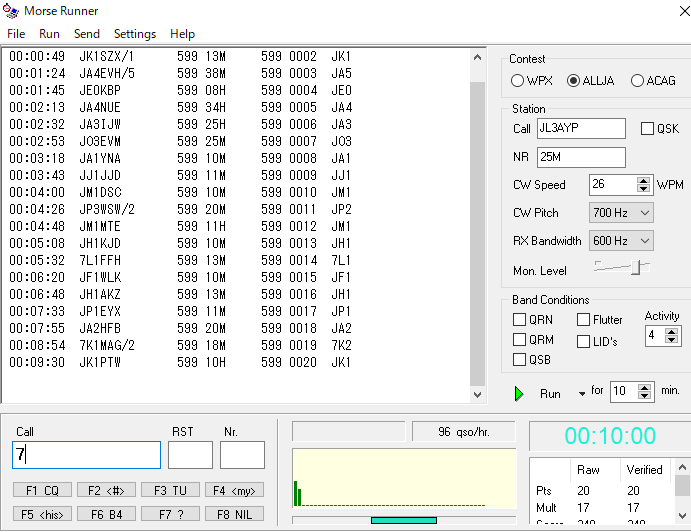
Task: Click the F2 <#> button
Action: [106, 490]
